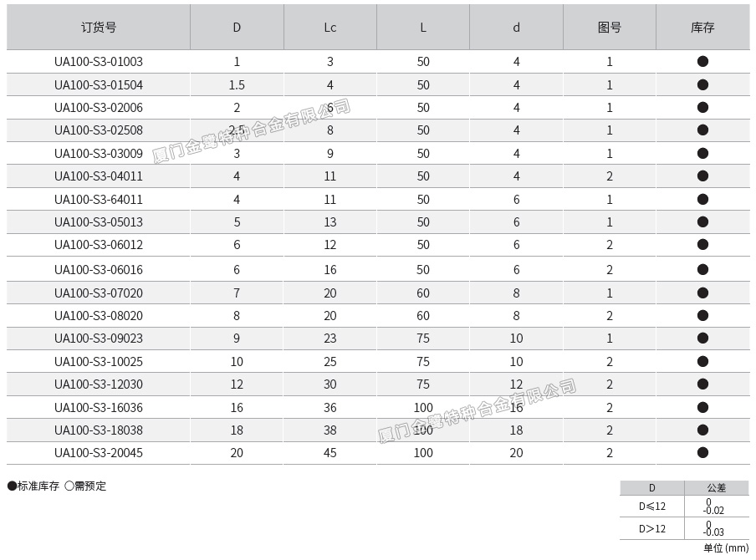Image resolution: width=756 pixels, height=560 pixels.
Task: Click the filled circle 标准库存 legend marker
Action: (x=12, y=486)
